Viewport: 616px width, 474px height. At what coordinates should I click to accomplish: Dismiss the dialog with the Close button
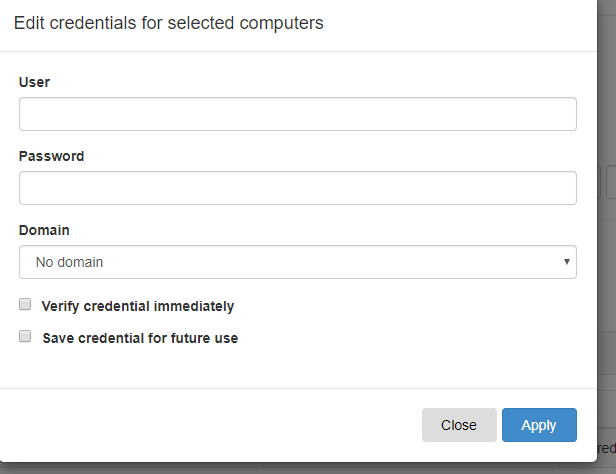click(x=459, y=425)
